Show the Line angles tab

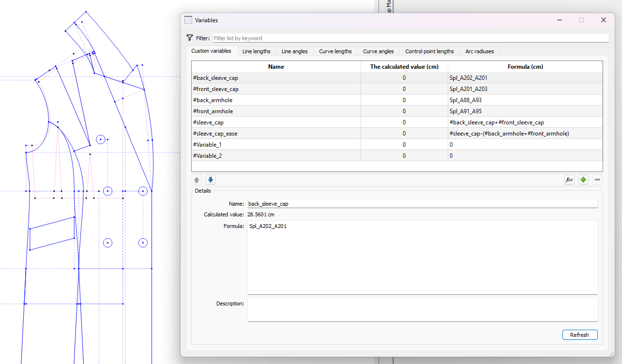(294, 51)
